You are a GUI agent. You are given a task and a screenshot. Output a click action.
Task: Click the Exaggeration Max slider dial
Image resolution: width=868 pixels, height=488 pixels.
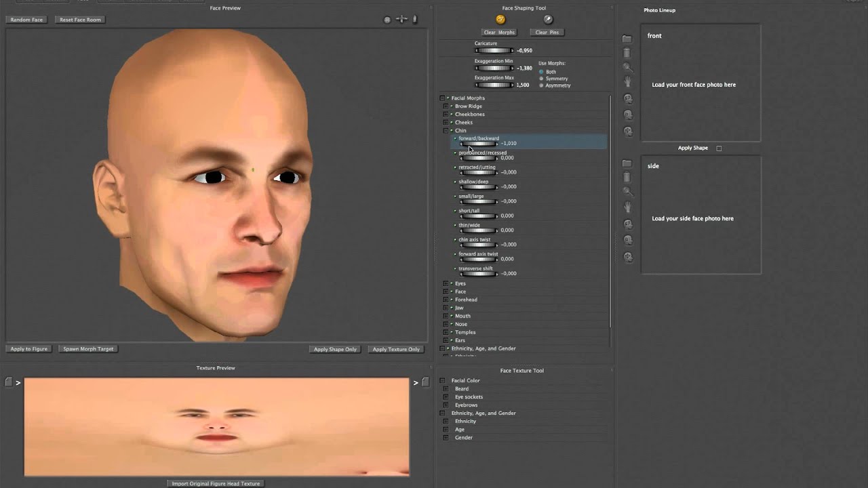point(494,85)
